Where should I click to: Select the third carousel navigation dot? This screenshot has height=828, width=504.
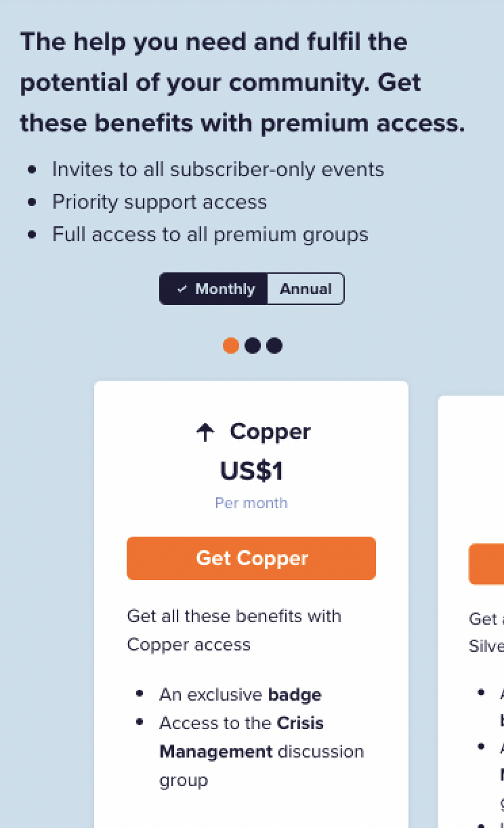coord(274,346)
